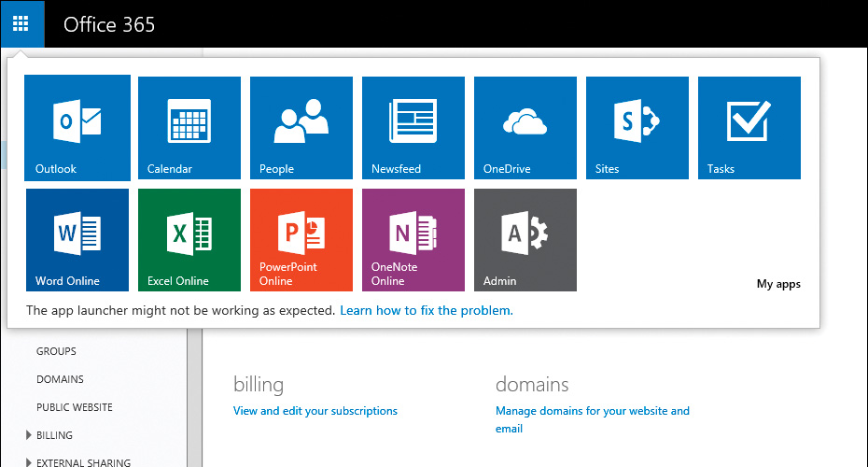The width and height of the screenshot is (868, 467).
Task: Open the People tile
Action: 301,128
